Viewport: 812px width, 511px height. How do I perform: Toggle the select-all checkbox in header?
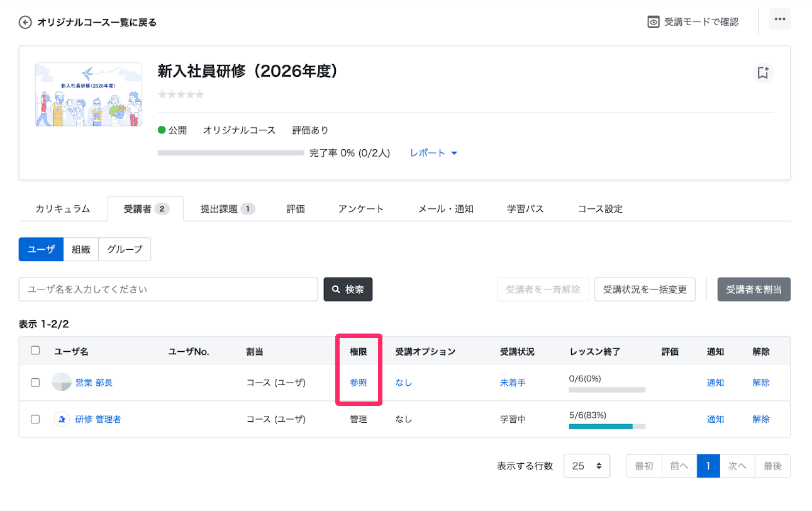[35, 351]
